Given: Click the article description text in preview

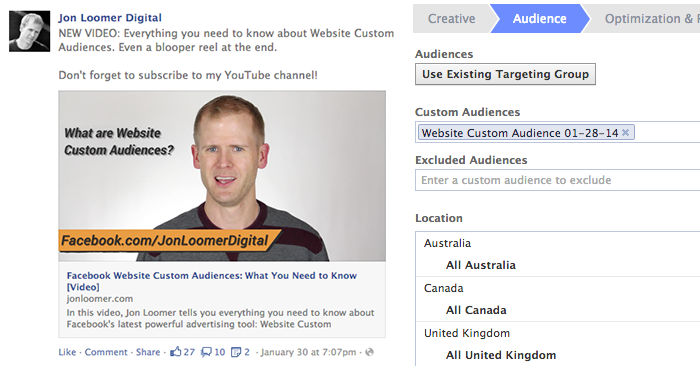Looking at the screenshot, I should tap(221, 318).
